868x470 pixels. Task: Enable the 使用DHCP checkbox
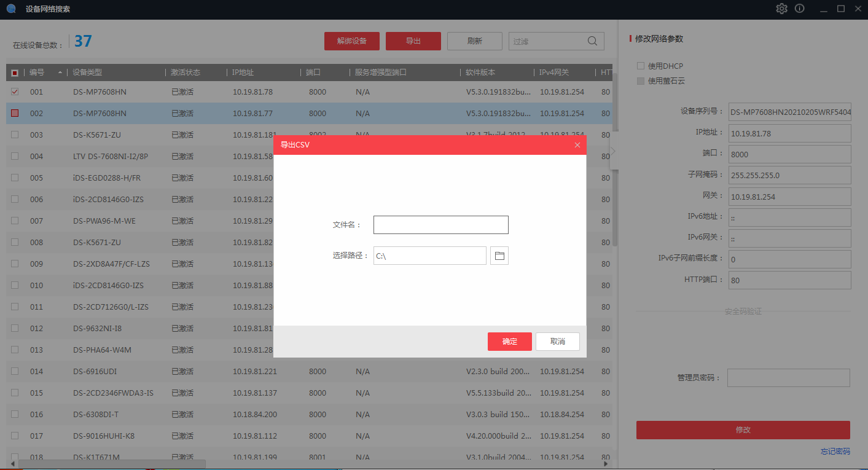pos(641,66)
